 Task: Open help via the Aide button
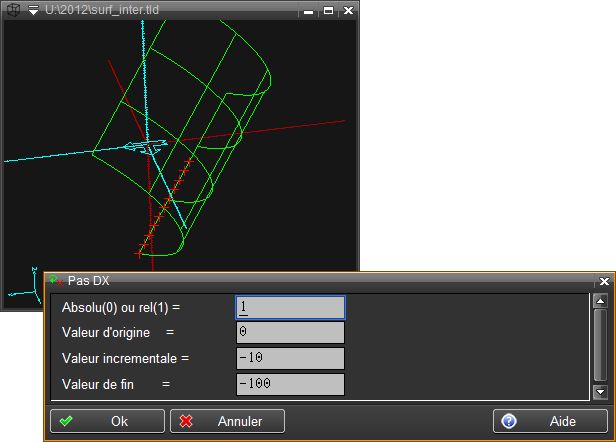click(549, 421)
